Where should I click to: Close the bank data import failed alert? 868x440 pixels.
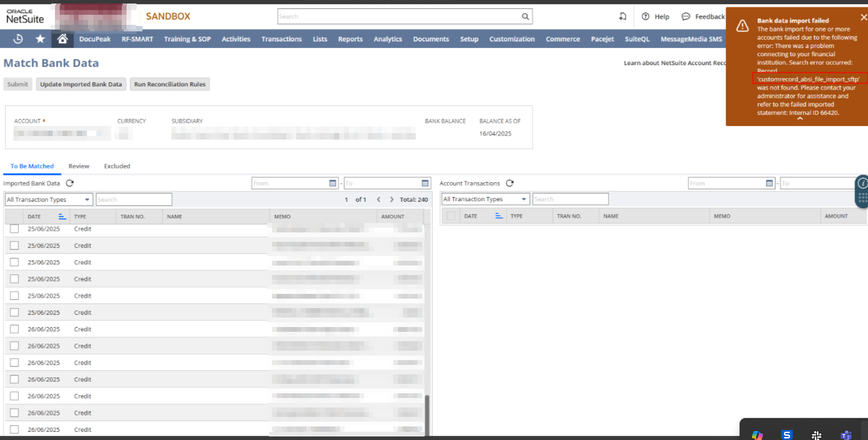click(x=863, y=17)
